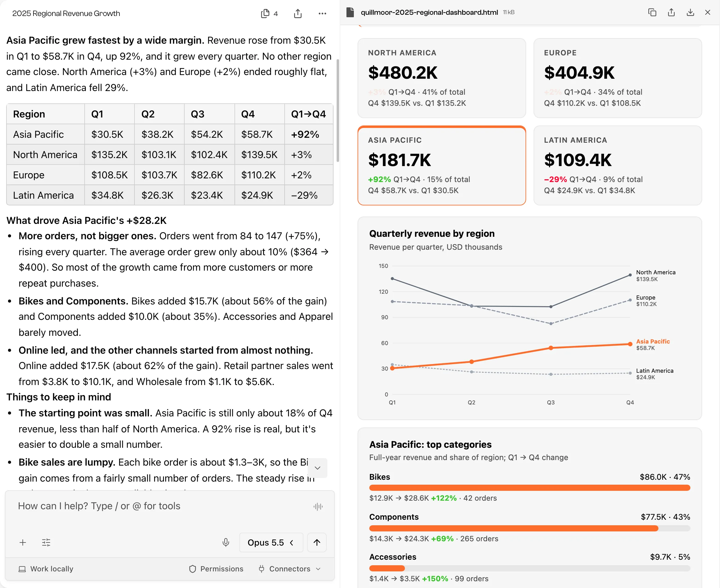Click the '$86.0K · 47%' Bikes value
Image resolution: width=720 pixels, height=588 pixels.
(x=664, y=477)
